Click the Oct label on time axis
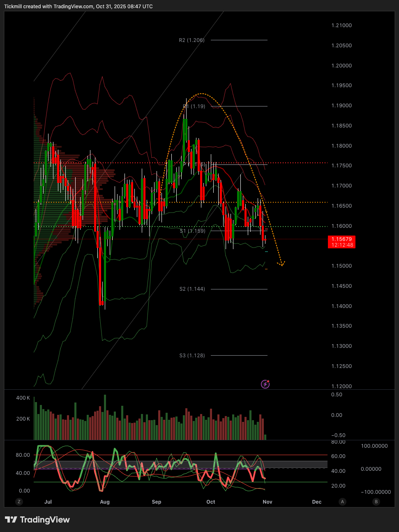 coord(211,502)
